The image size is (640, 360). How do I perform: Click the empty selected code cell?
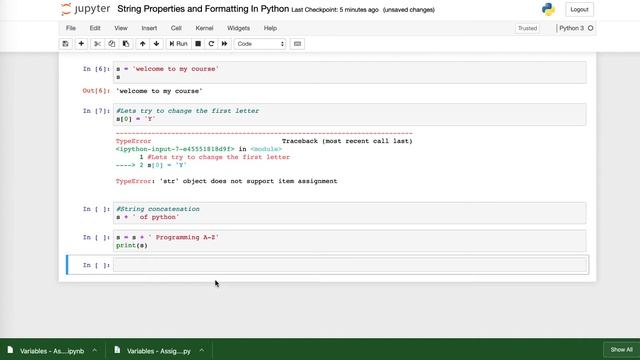coord(350,265)
